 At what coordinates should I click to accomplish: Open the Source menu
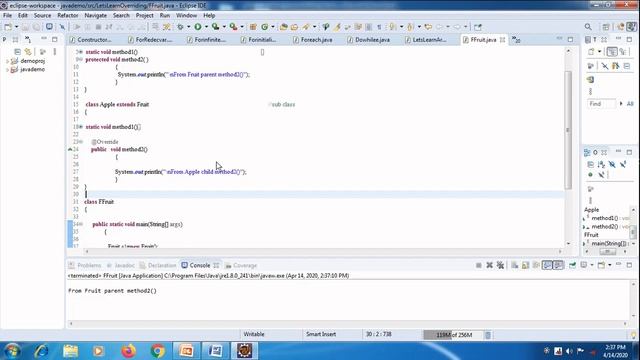[42, 16]
